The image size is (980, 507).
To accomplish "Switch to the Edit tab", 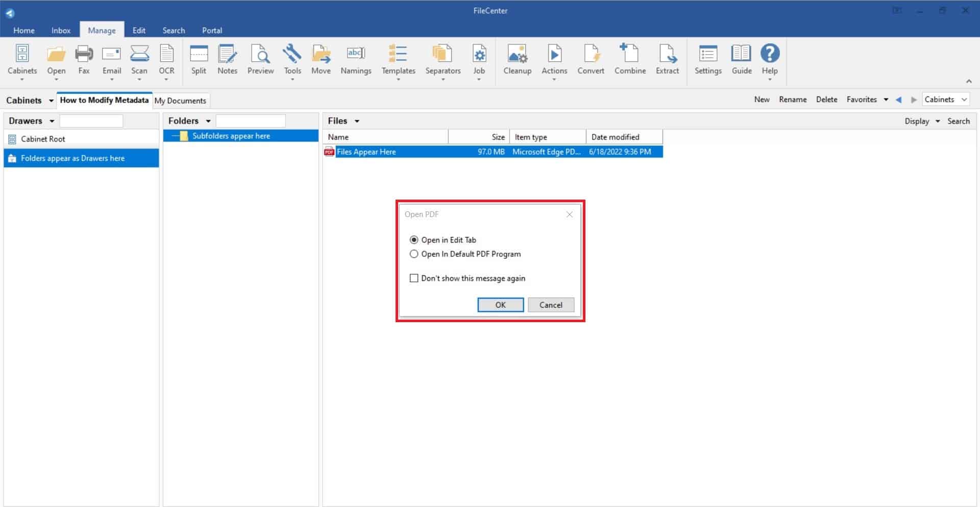I will (x=139, y=30).
